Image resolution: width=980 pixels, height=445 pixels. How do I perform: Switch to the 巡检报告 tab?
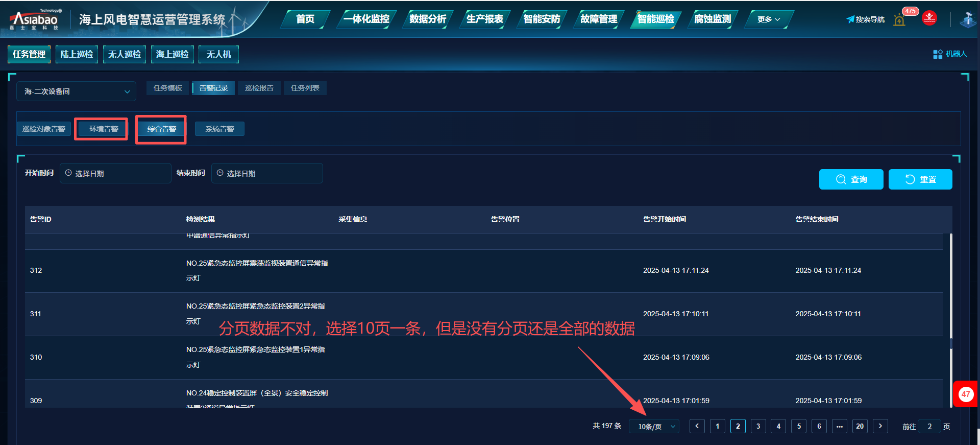coord(259,88)
